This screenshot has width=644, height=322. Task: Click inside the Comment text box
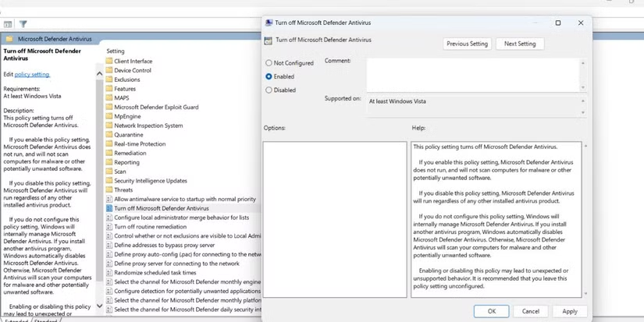pos(473,73)
